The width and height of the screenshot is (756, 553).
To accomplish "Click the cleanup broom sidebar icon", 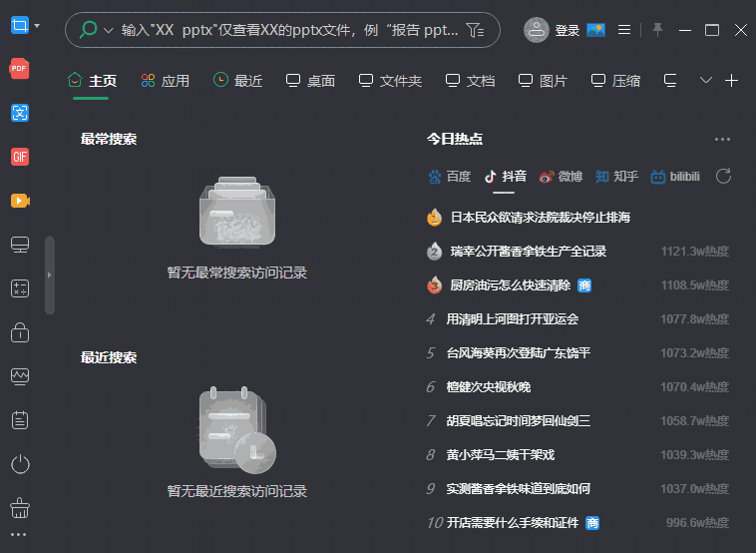I will (x=20, y=508).
